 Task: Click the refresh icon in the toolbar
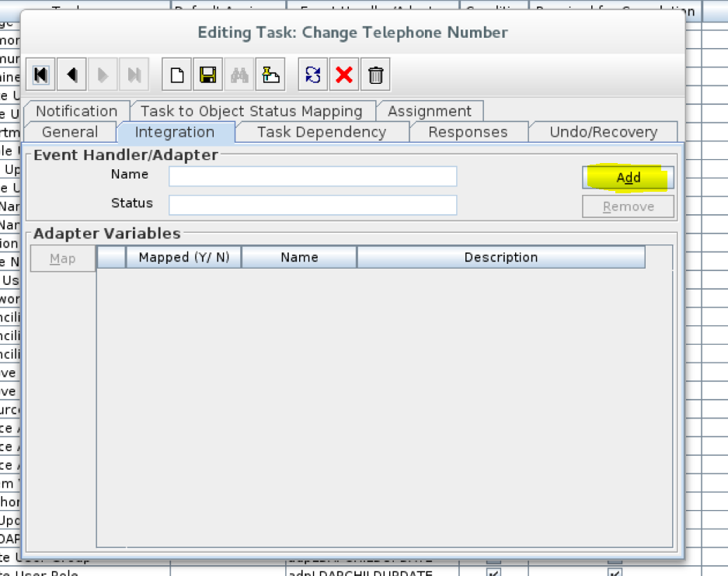click(x=312, y=74)
